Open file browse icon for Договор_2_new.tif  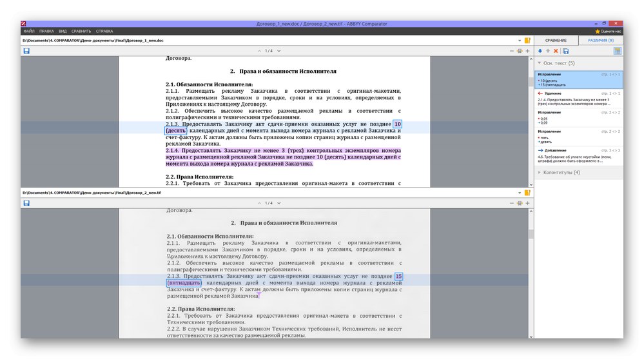(527, 193)
